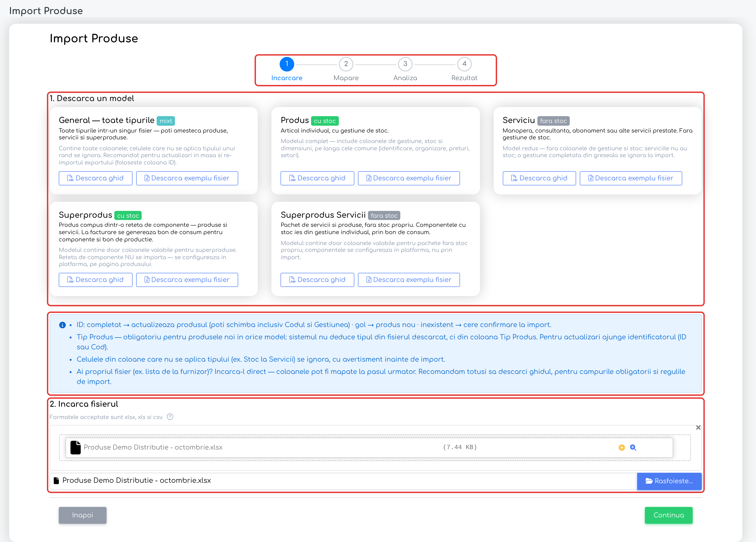Click the 'mixt' badge on General card
The height and width of the screenshot is (542, 756).
[x=166, y=121]
